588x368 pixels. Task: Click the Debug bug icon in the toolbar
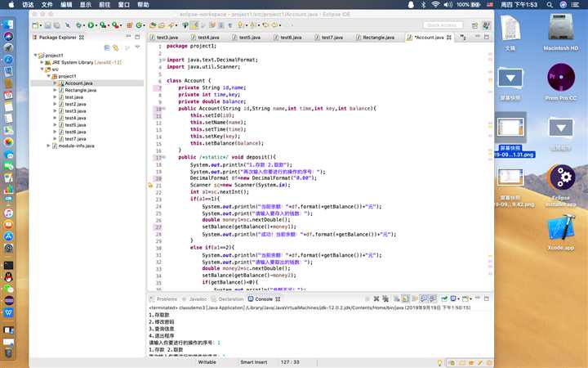[x=78, y=26]
